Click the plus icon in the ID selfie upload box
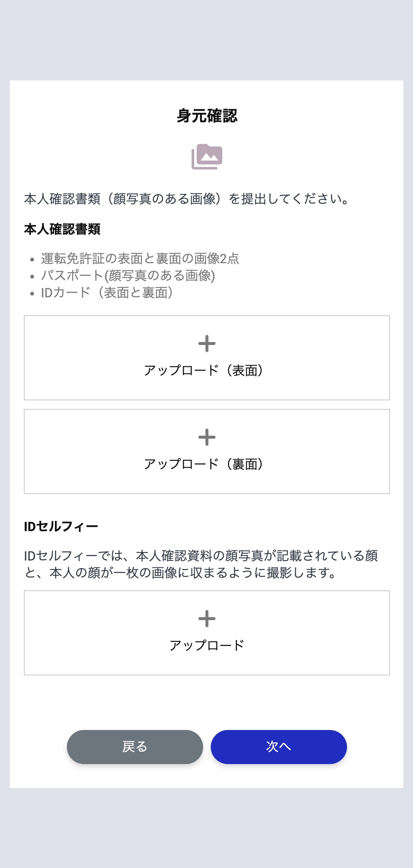 pyautogui.click(x=207, y=619)
